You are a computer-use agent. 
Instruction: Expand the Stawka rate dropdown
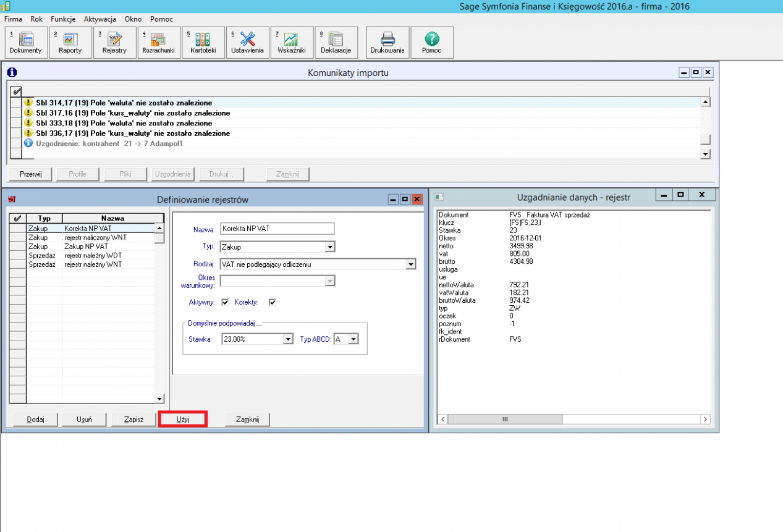pyautogui.click(x=287, y=339)
